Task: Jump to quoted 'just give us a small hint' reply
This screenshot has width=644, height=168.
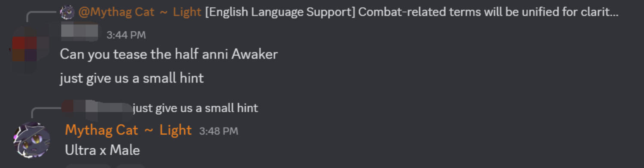Action: point(196,108)
